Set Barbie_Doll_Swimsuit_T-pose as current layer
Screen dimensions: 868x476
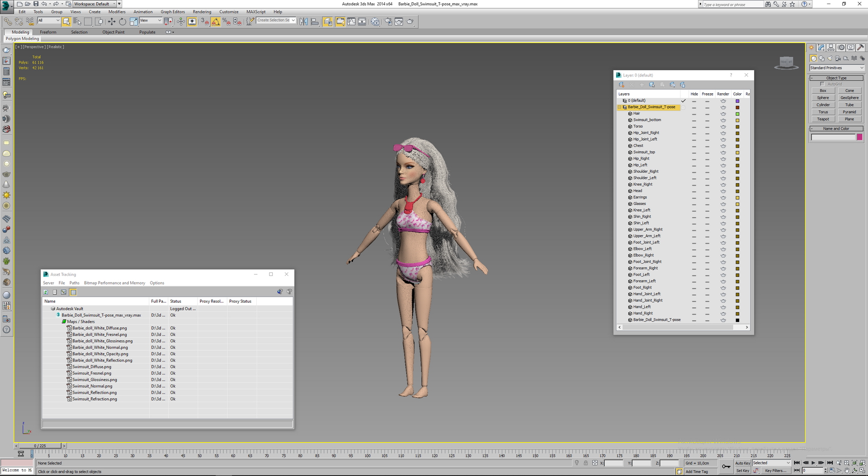[683, 107]
